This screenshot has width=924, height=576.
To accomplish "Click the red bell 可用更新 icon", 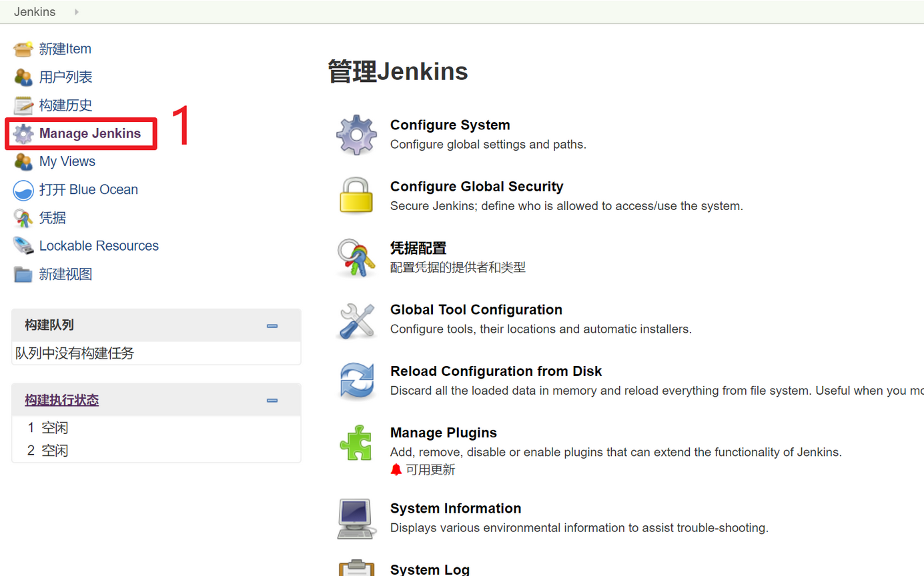I will pos(396,470).
